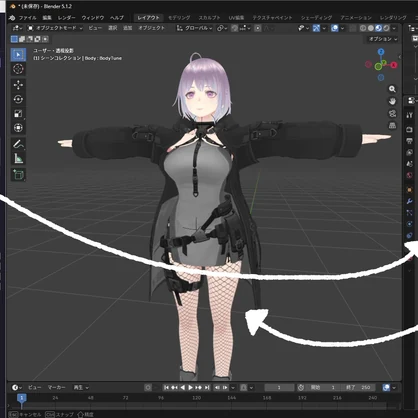Switch to the モデリング workspace tab

point(179,18)
